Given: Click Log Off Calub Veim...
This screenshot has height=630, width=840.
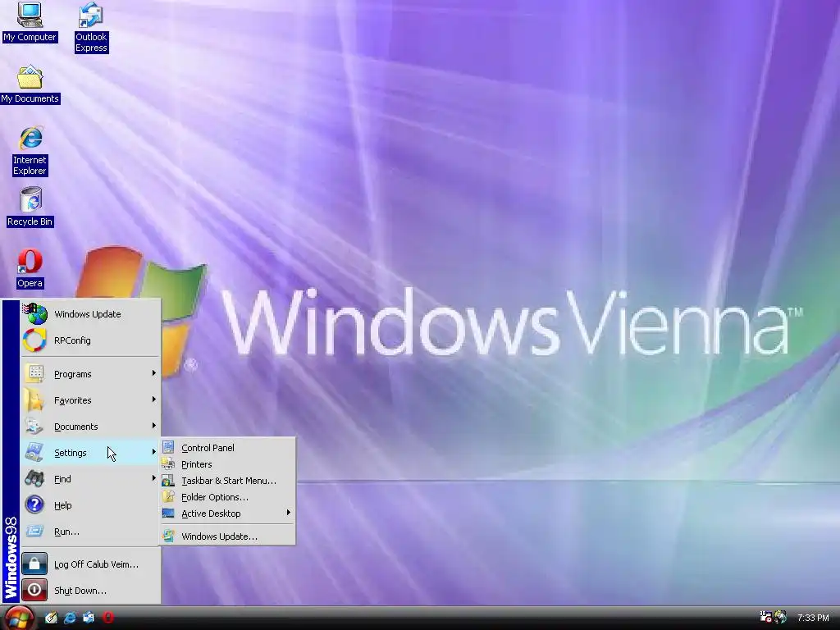Looking at the screenshot, I should pyautogui.click(x=90, y=564).
